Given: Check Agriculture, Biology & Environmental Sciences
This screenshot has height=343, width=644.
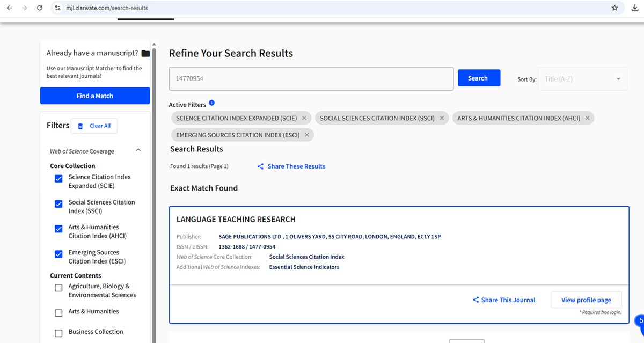Looking at the screenshot, I should pos(59,288).
